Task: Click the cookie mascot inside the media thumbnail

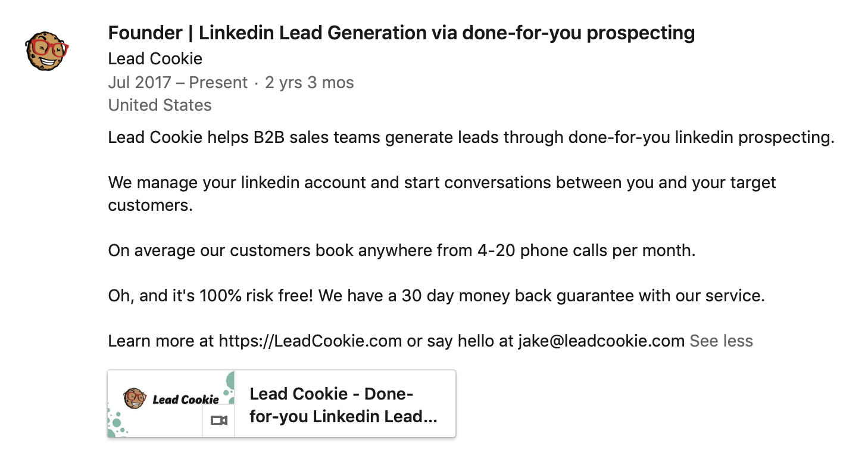Action: tap(135, 398)
